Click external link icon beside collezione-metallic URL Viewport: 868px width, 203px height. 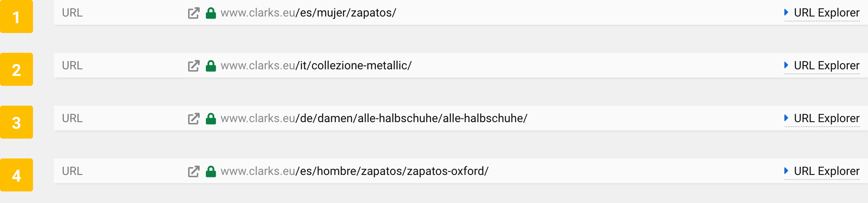193,66
